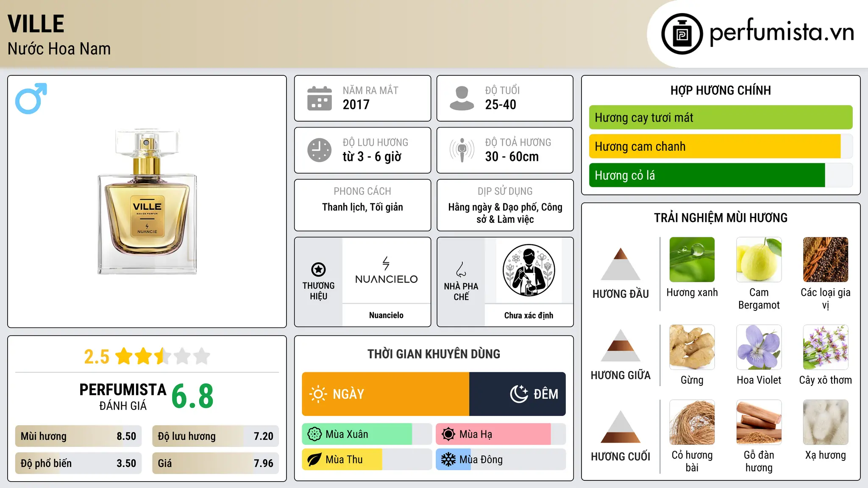This screenshot has width=868, height=488.
Task: Open the Ville perfume bottle image
Action: click(147, 201)
